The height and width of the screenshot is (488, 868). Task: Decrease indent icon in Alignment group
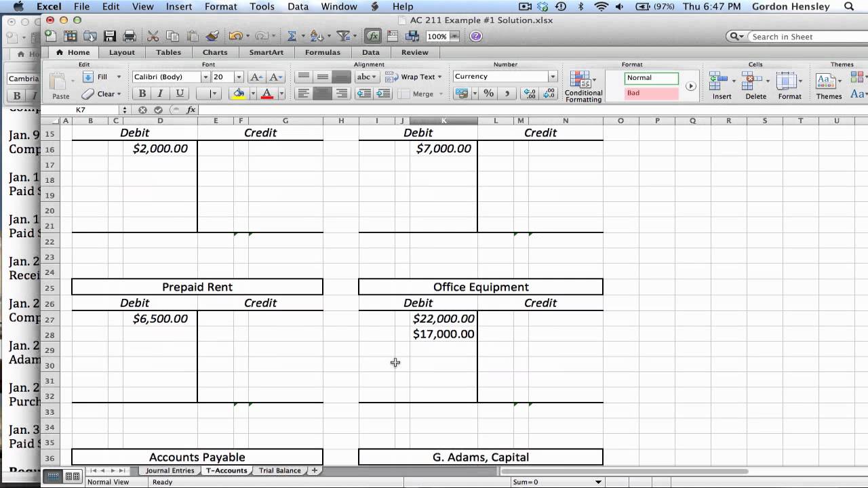[364, 94]
